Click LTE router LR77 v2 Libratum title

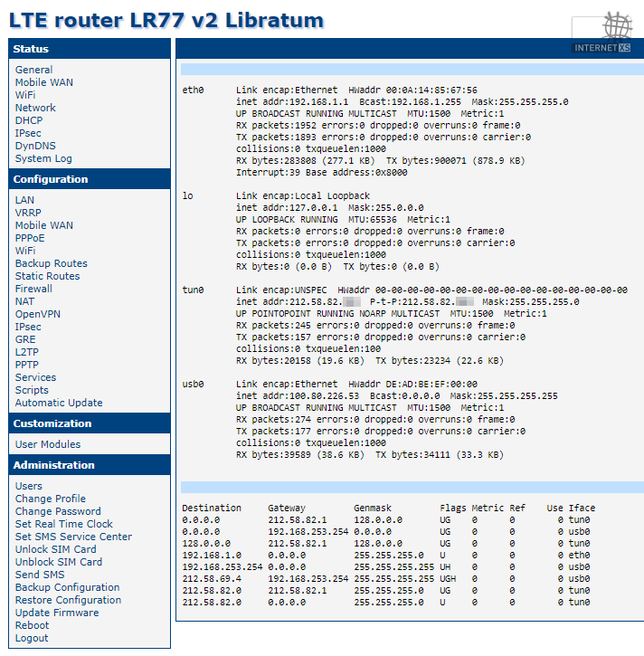click(x=166, y=20)
